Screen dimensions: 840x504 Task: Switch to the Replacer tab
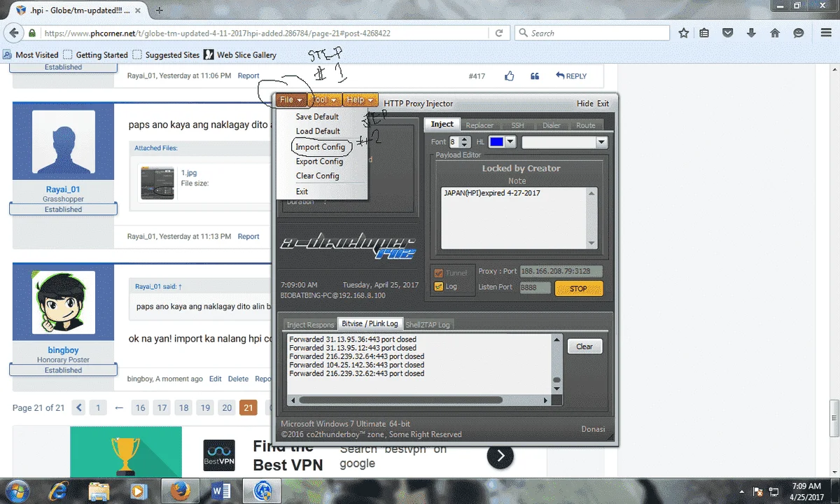coord(479,125)
